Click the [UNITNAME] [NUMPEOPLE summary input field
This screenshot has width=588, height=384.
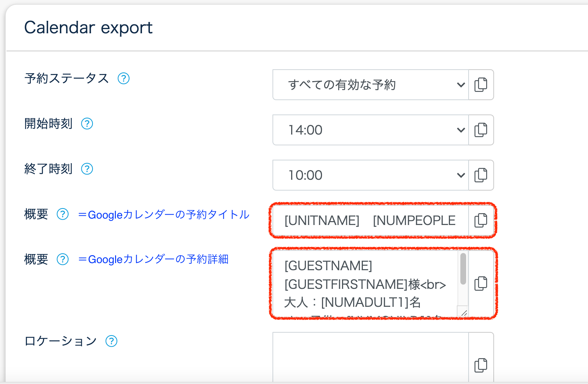(369, 220)
